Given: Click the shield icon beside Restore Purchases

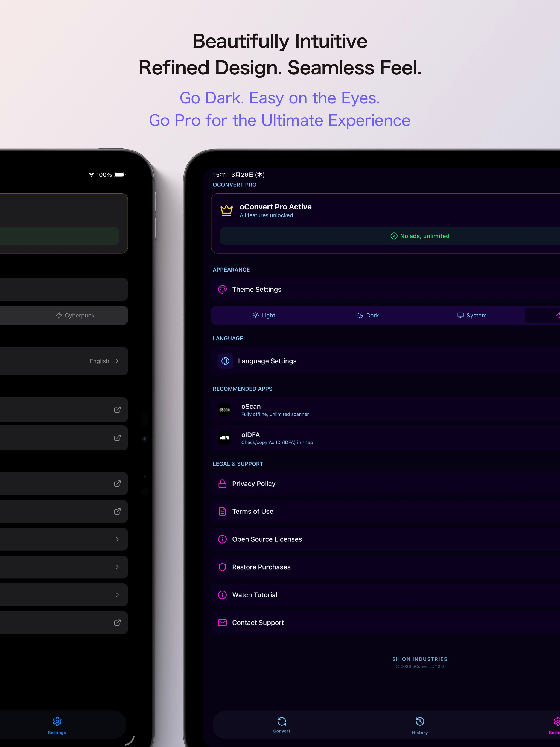Looking at the screenshot, I should 222,567.
